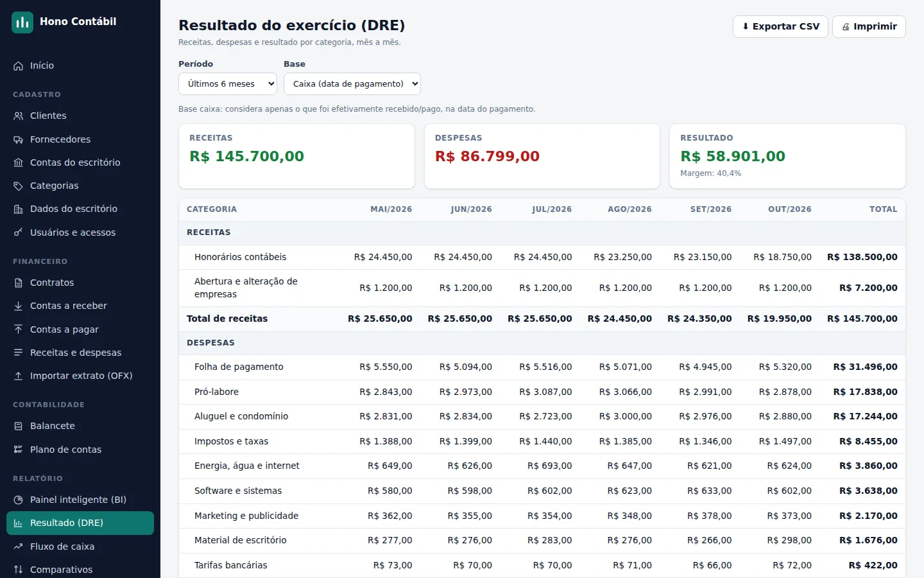Screen dimensions: 924x578
Task: Click the Pró-labore row label
Action: click(x=216, y=392)
